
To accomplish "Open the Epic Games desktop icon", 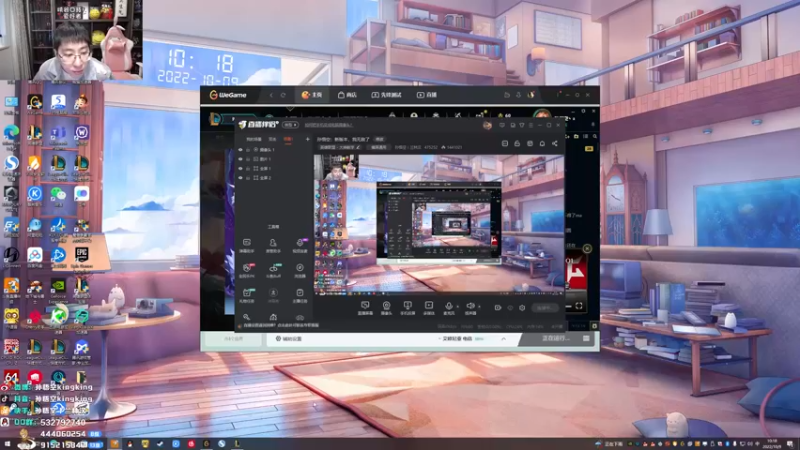I will pyautogui.click(x=82, y=257).
